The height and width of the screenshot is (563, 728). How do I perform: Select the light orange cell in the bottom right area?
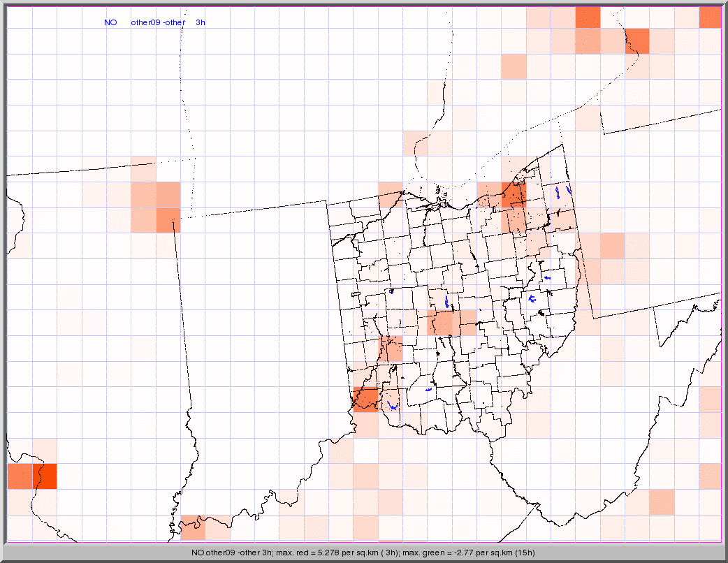tap(662, 502)
